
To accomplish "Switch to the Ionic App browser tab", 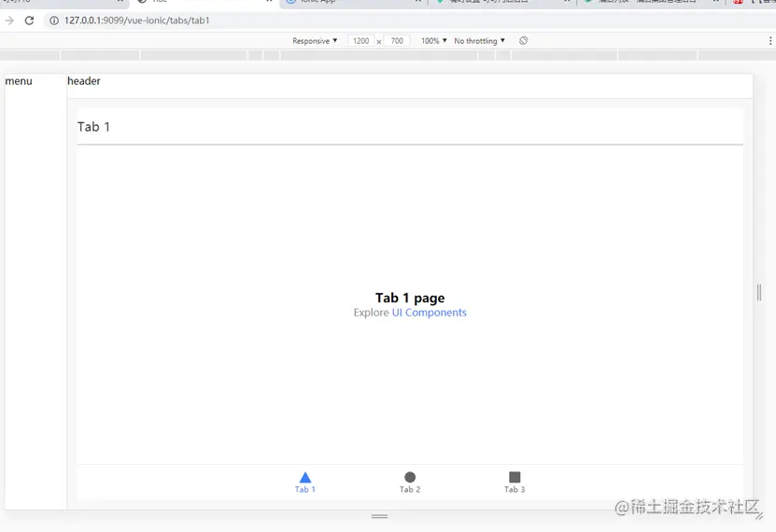I will [x=354, y=2].
